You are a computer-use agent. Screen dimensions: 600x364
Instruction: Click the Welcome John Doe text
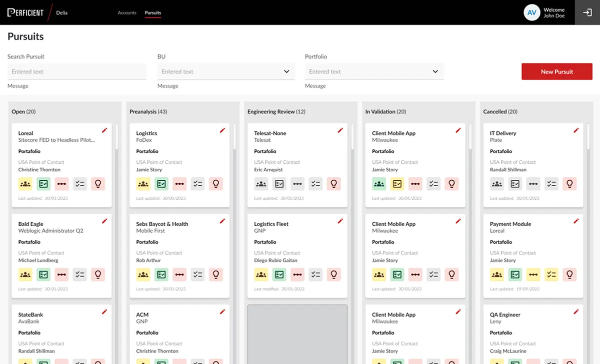point(554,12)
